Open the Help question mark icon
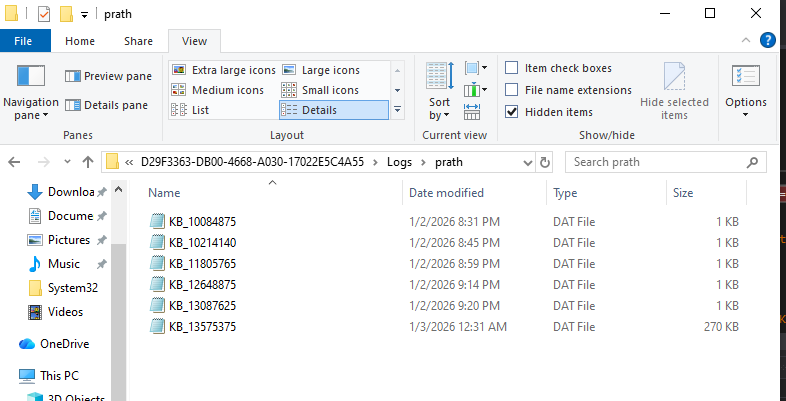The image size is (786, 401). click(x=767, y=40)
